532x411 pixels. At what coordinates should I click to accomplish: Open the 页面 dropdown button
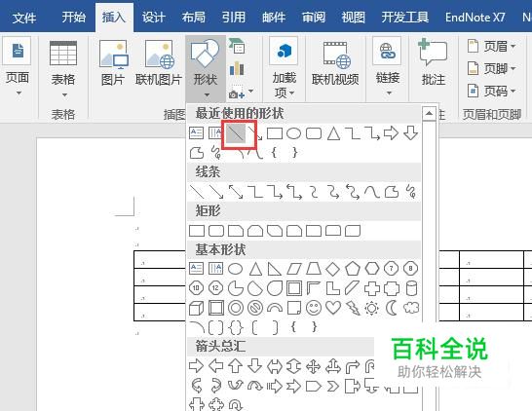17,67
